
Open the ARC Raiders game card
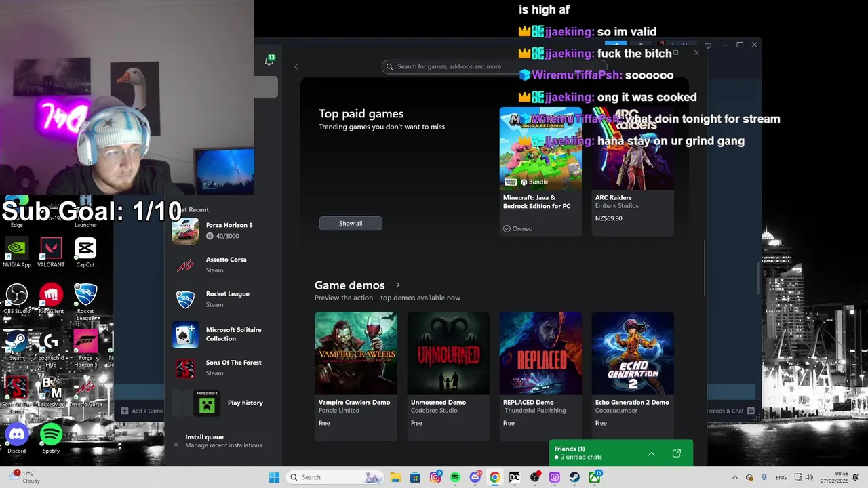point(633,171)
